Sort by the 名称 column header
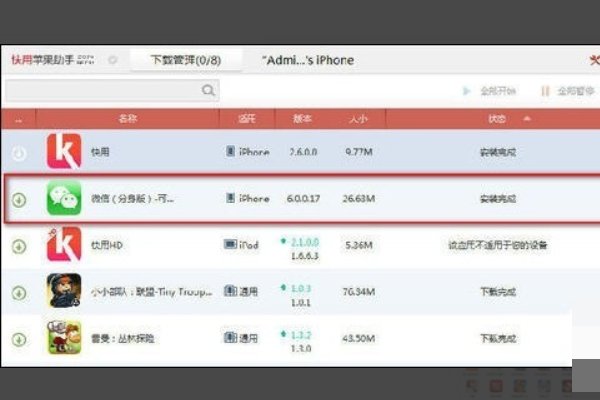Viewport: 600px width, 400px height. pos(127,119)
